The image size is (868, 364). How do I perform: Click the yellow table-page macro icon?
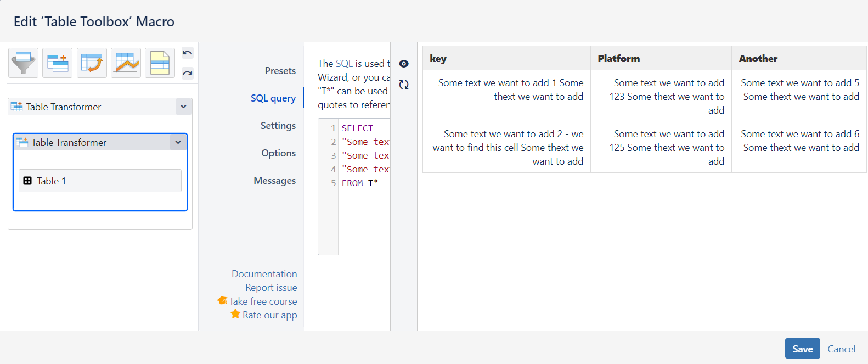(x=160, y=63)
